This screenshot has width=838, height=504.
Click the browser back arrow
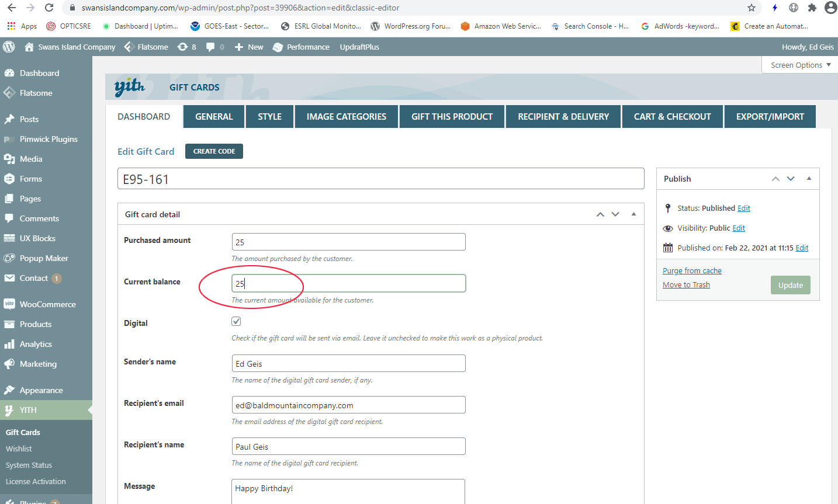pyautogui.click(x=12, y=8)
